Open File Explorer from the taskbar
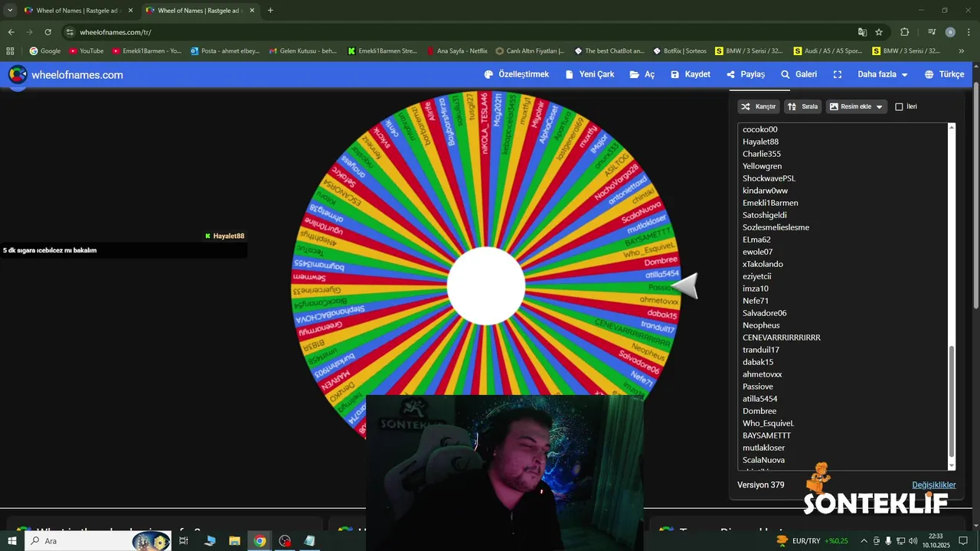The width and height of the screenshot is (980, 551). (x=234, y=541)
